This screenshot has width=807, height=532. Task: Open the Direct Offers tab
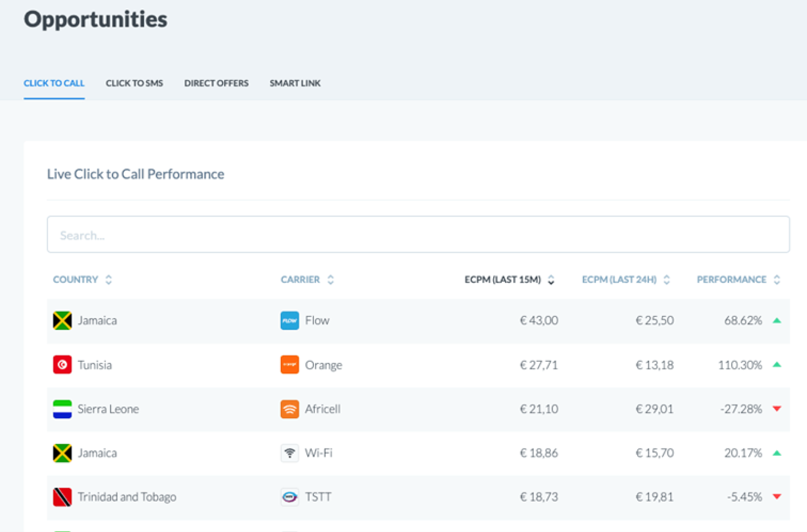(x=216, y=83)
